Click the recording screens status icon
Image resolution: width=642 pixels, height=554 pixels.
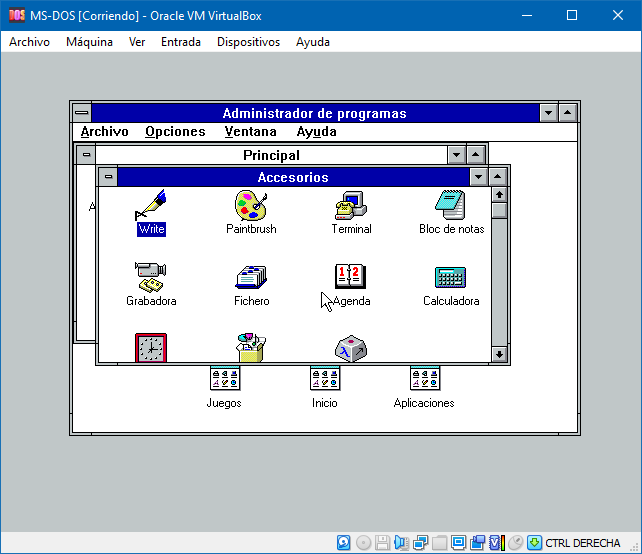477,543
